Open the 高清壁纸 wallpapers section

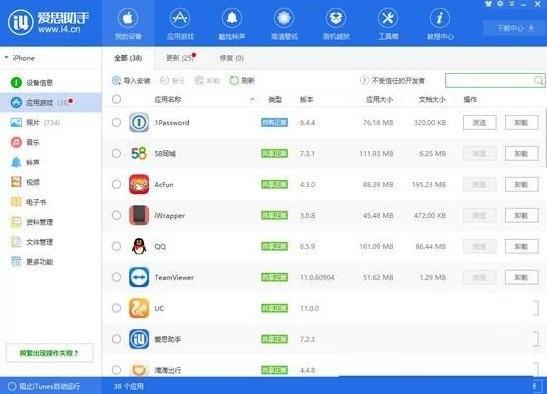pos(284,23)
